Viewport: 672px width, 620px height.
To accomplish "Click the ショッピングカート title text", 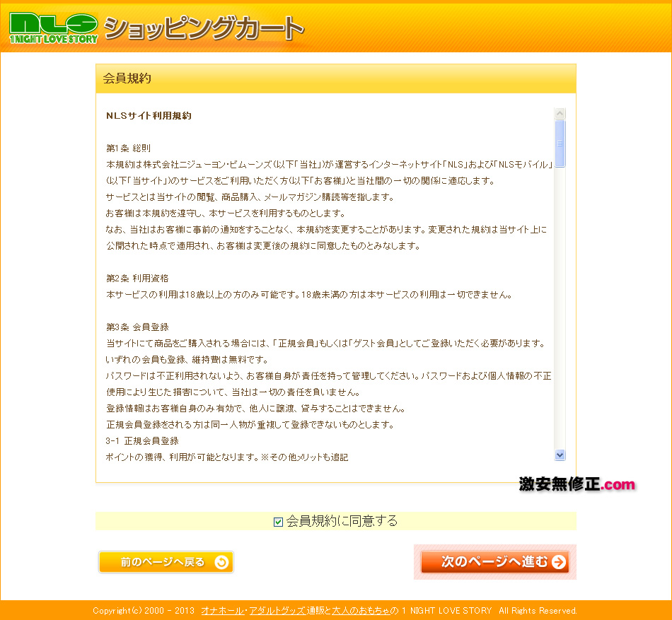I will coord(204,29).
